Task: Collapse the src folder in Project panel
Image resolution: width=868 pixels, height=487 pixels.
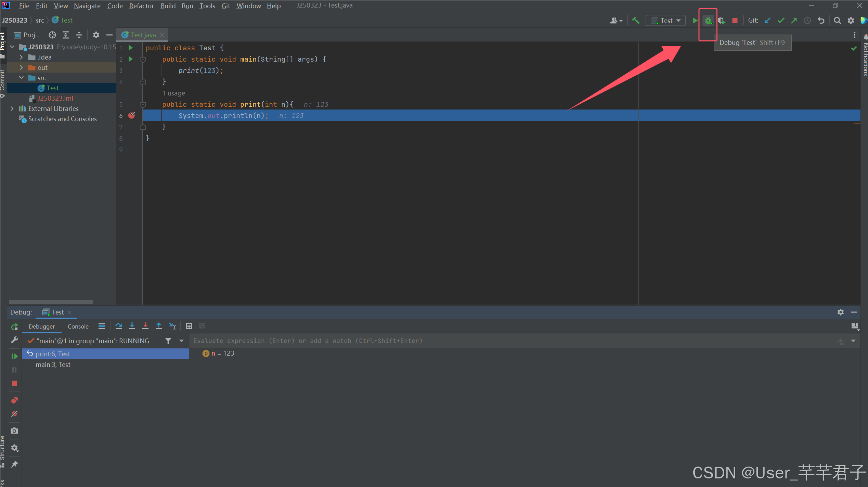Action: (21, 78)
